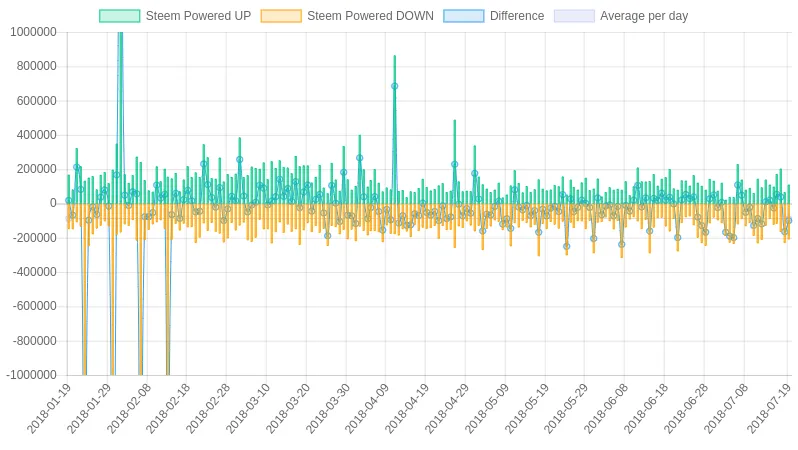This screenshot has height=450, width=798.
Task: Click the lavender Average per day swatch
Action: tap(574, 16)
